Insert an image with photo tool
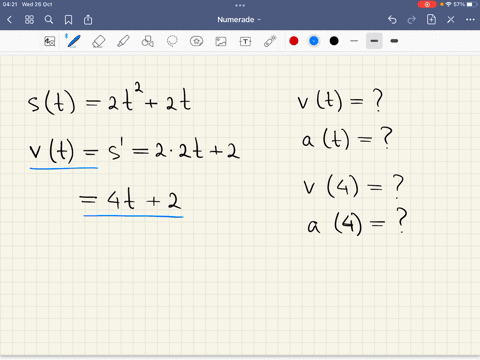Viewport: 480px width, 360px height. click(221, 41)
